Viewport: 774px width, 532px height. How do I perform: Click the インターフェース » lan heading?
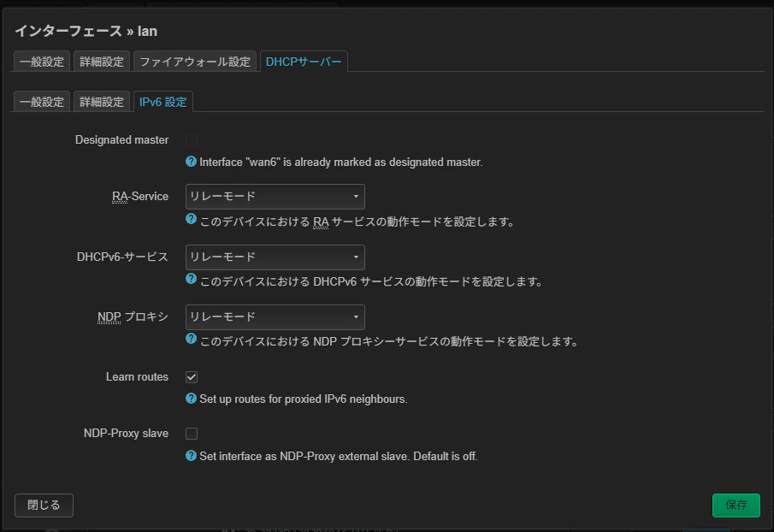click(x=86, y=31)
